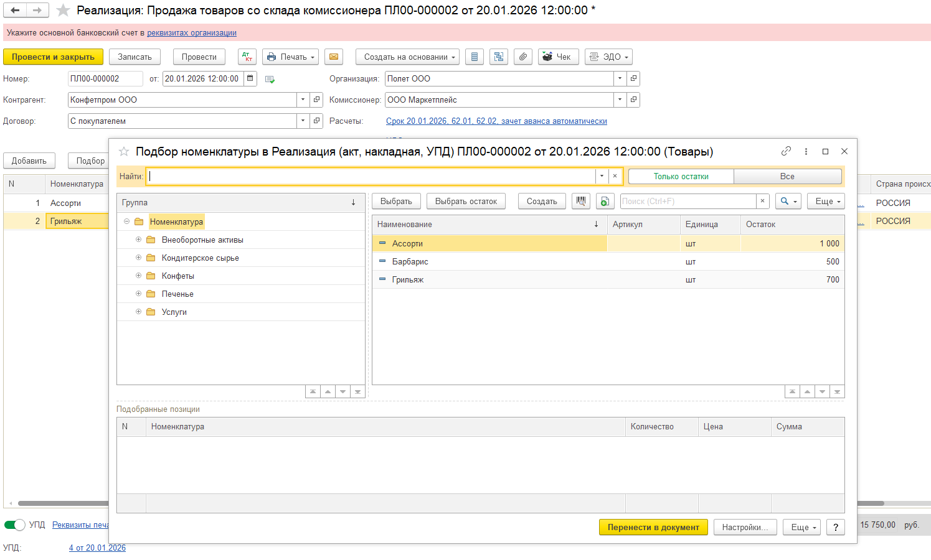This screenshot has width=931, height=560.
Task: Switch the filter to 'Все'
Action: coord(787,176)
